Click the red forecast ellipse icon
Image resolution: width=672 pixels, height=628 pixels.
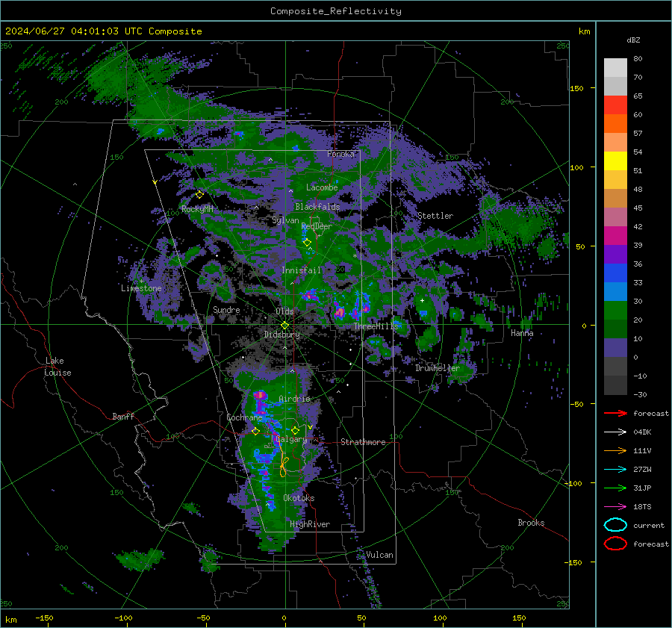pos(615,544)
